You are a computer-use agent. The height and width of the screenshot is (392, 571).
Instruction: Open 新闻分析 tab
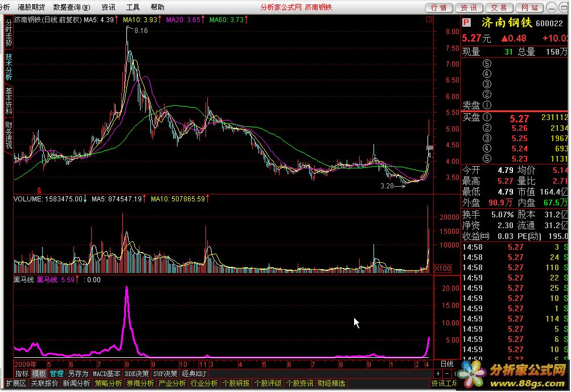(76, 383)
